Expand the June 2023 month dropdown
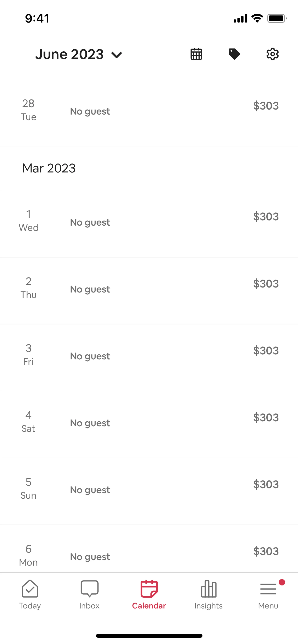 point(69,54)
